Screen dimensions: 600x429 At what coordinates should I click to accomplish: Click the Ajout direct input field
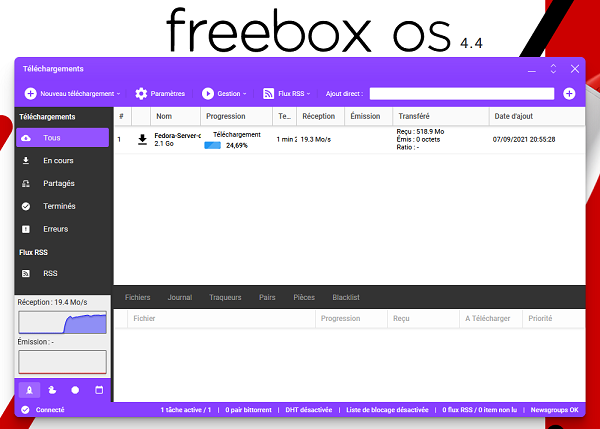click(462, 94)
